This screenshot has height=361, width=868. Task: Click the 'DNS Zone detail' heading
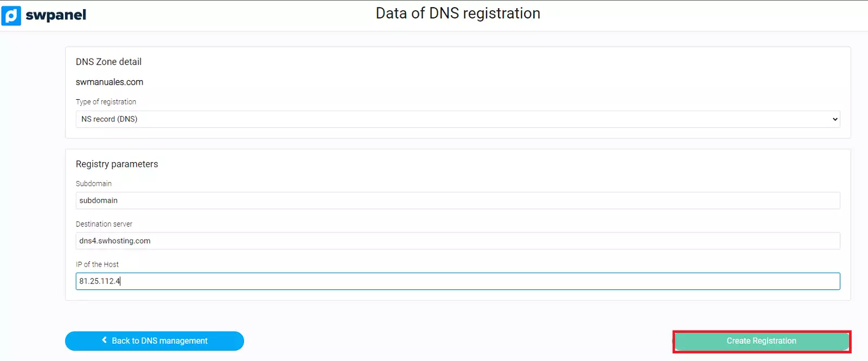(x=108, y=62)
